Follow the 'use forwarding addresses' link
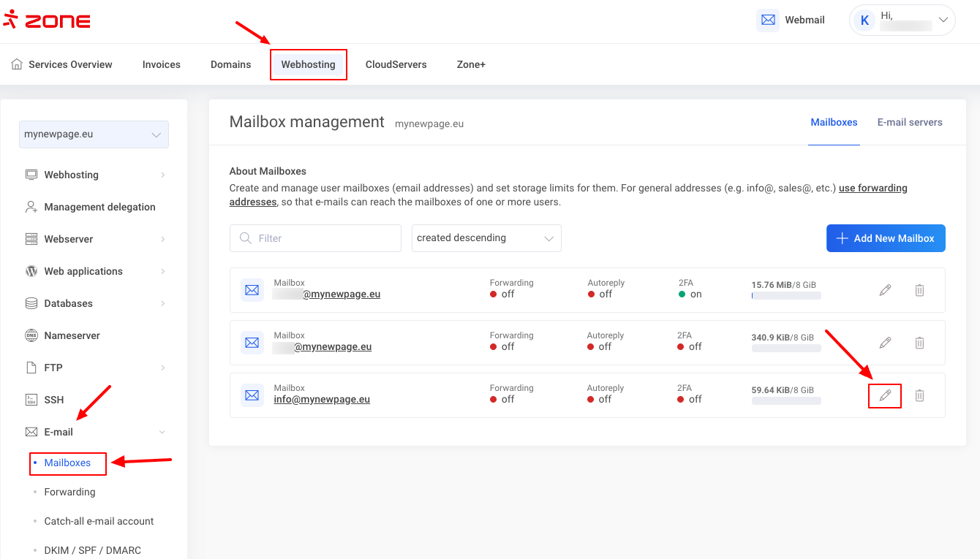 tap(872, 189)
